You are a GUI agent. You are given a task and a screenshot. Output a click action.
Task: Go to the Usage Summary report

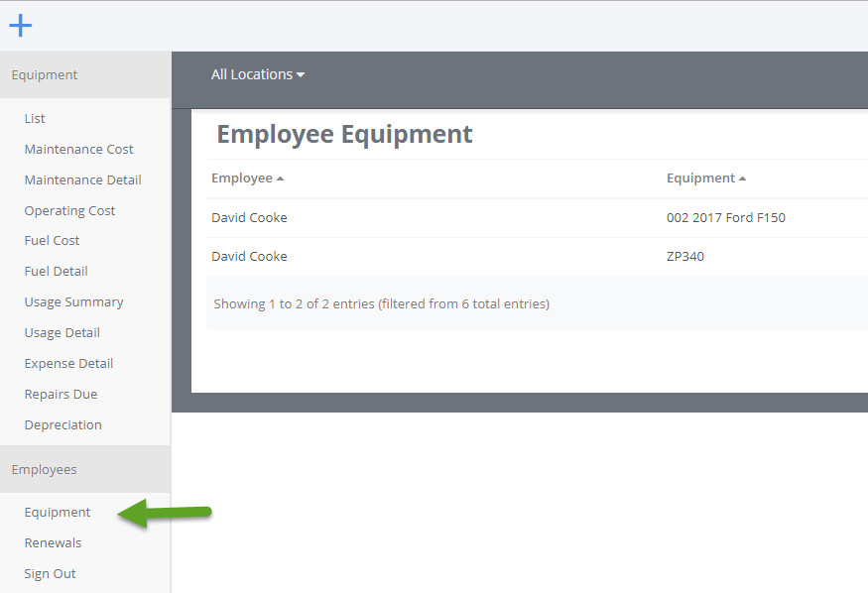(x=73, y=302)
